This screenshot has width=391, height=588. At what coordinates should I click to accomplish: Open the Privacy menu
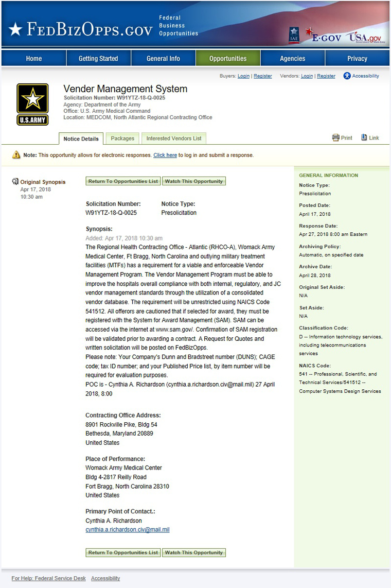(x=357, y=59)
